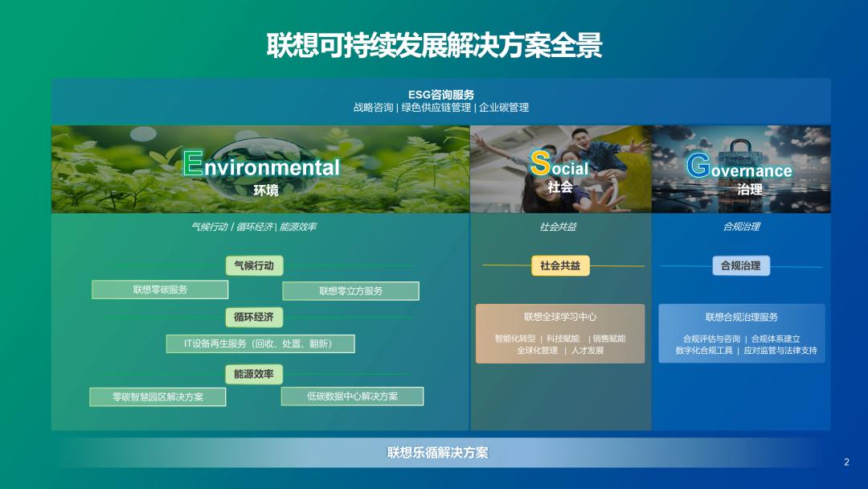The height and width of the screenshot is (489, 868).
Task: Click the IT设备再生服务 box
Action: coord(260,343)
